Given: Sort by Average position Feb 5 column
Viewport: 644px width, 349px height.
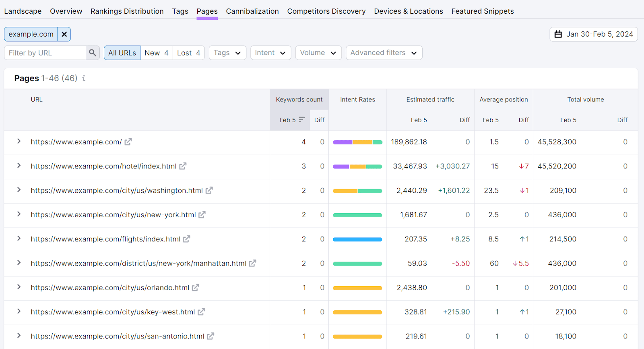Looking at the screenshot, I should 490,120.
